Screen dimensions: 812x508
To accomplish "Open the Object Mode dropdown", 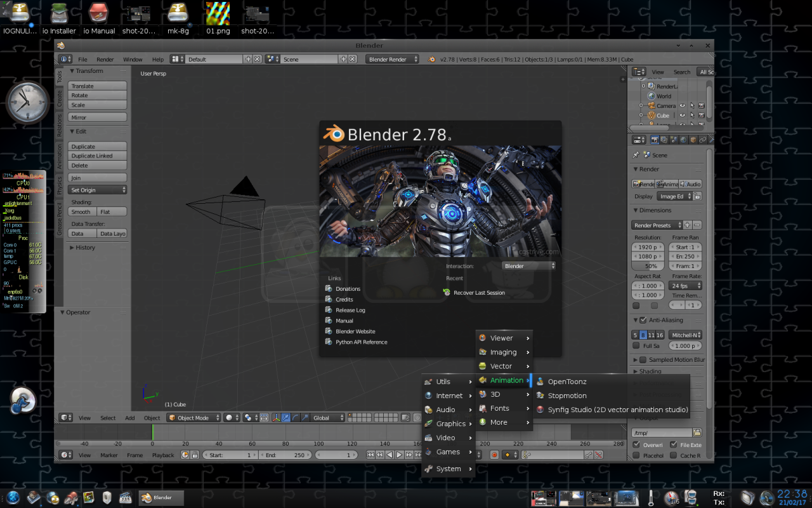I will [x=193, y=418].
